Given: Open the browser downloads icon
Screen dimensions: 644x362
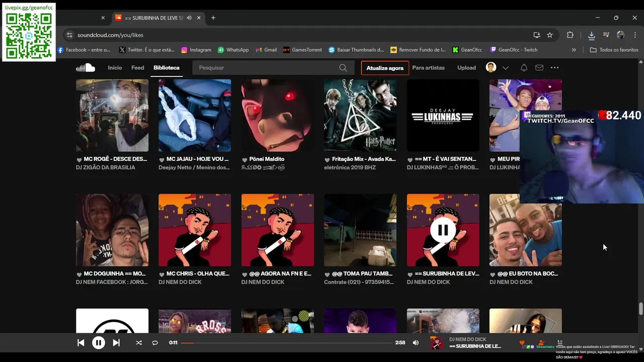Looking at the screenshot, I should [592, 35].
